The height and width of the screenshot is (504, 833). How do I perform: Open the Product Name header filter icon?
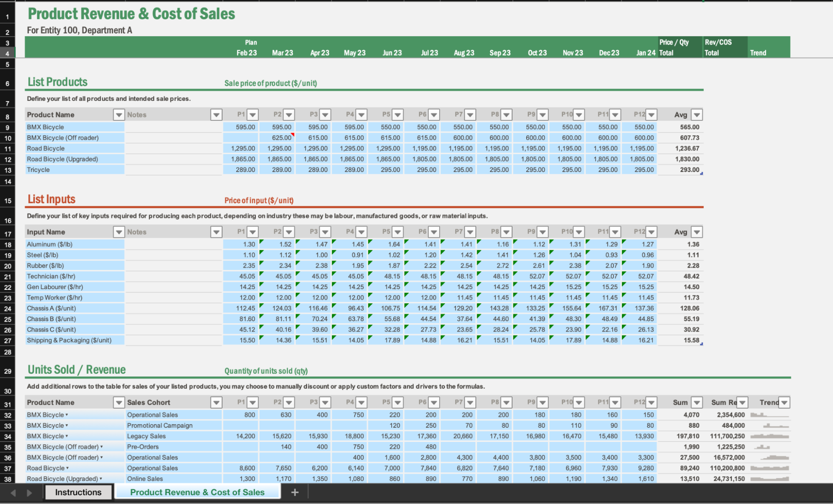coord(119,115)
